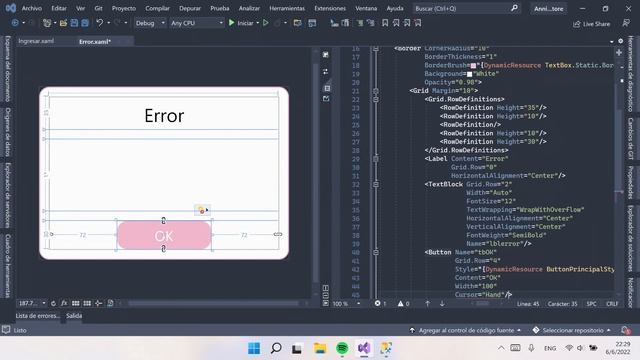
Task: Click the search magnifier in Buscar box
Action: click(514, 8)
